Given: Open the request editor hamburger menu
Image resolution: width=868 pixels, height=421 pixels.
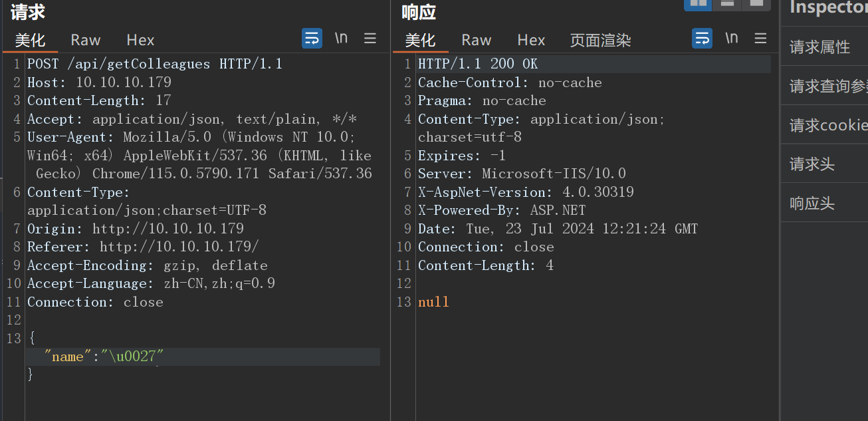Looking at the screenshot, I should click(x=370, y=38).
